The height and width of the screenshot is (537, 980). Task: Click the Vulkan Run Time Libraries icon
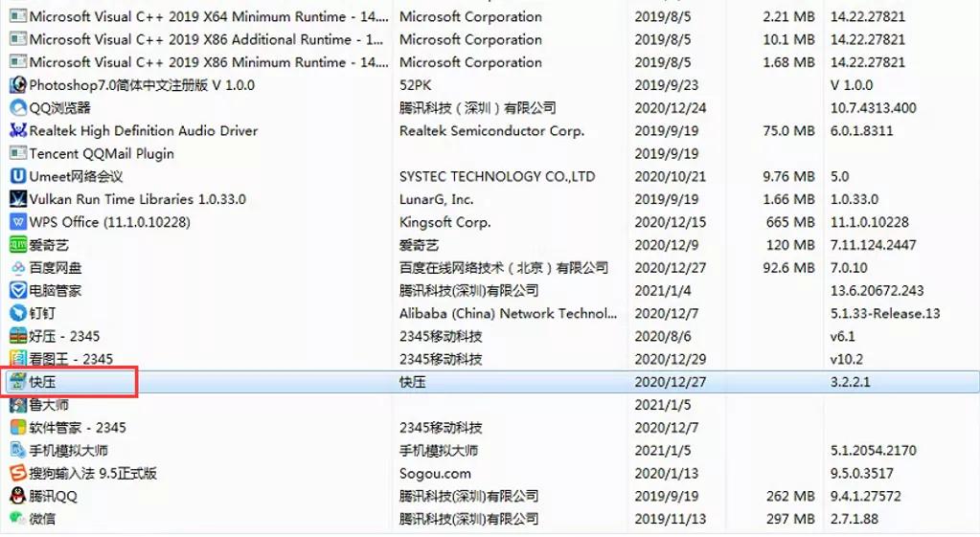[19, 199]
